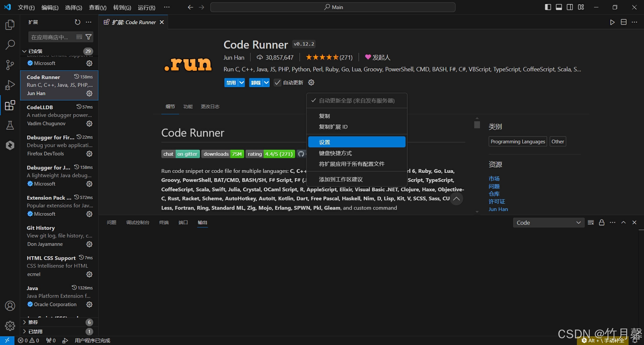This screenshot has width=644, height=345.
Task: Switch to the Features tab
Action: point(188,107)
